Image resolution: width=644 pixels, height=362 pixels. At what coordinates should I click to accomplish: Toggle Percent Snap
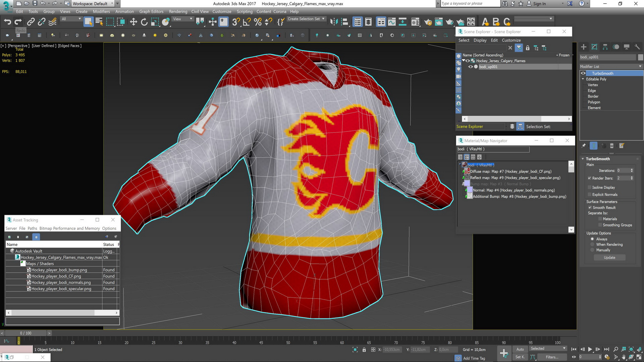coord(258,22)
